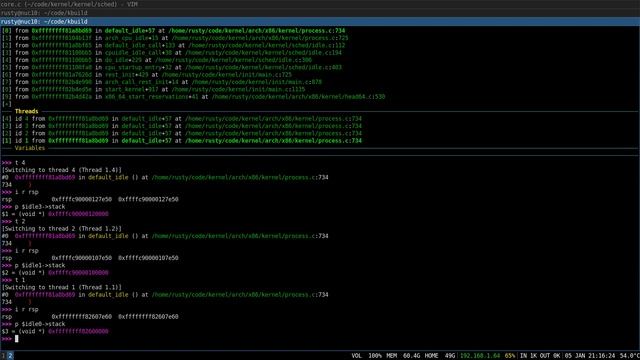Select the thread row '[3] id 3'
This screenshot has height=360, width=640.
[182, 126]
